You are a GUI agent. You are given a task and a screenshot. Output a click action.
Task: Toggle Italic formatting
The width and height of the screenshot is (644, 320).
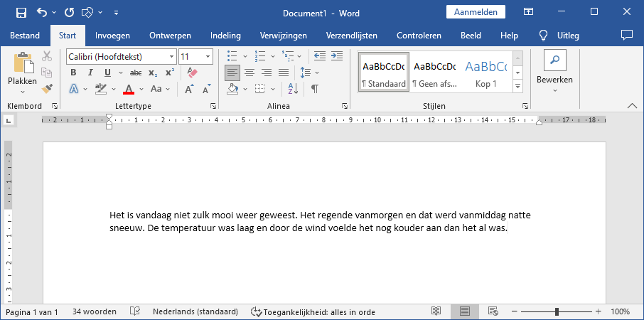click(x=90, y=73)
